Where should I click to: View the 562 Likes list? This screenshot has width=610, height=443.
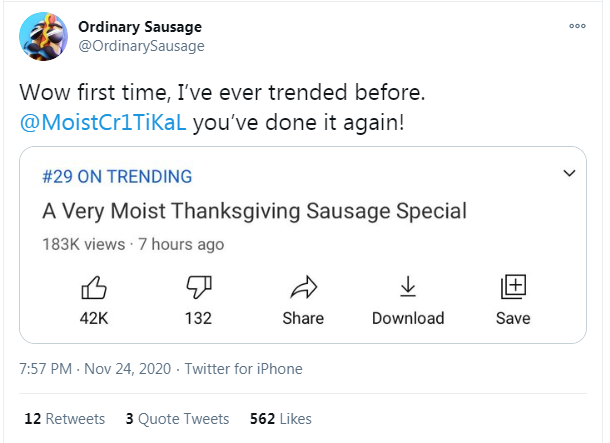coord(280,419)
